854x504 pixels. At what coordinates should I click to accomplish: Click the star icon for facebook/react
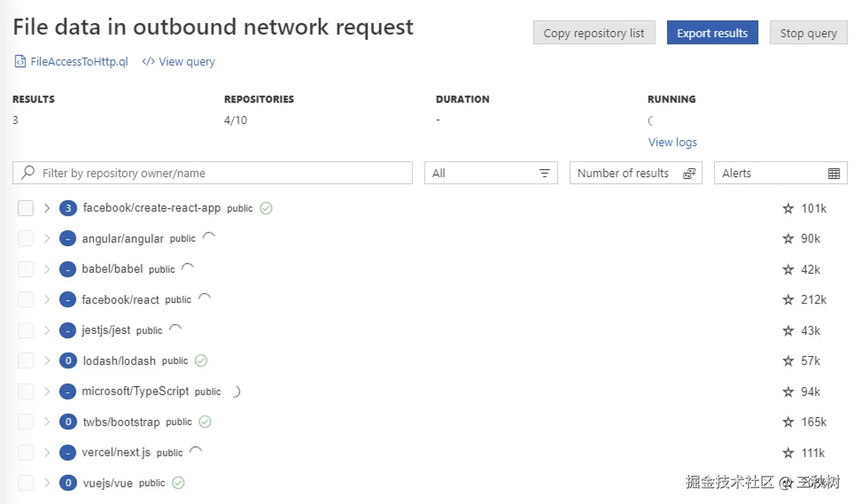tap(788, 300)
